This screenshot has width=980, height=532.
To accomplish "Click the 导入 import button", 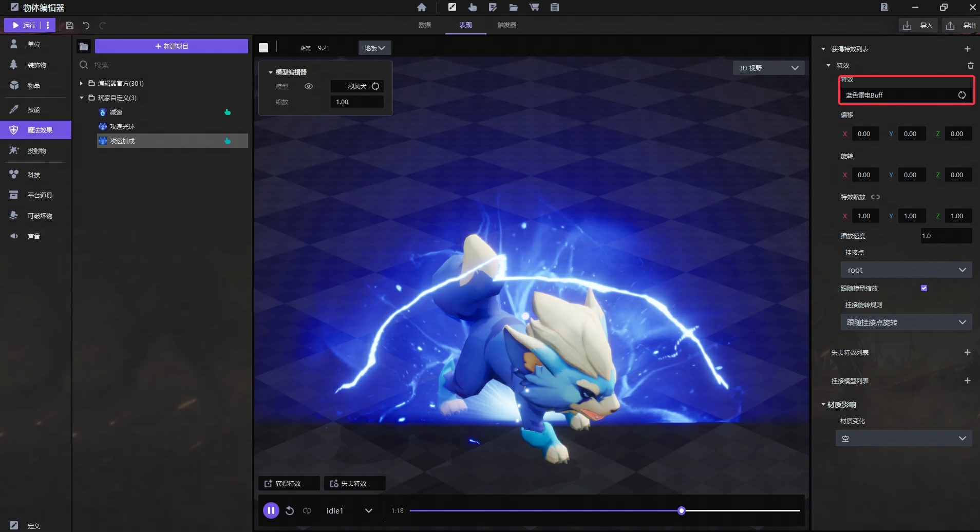I will (x=918, y=25).
